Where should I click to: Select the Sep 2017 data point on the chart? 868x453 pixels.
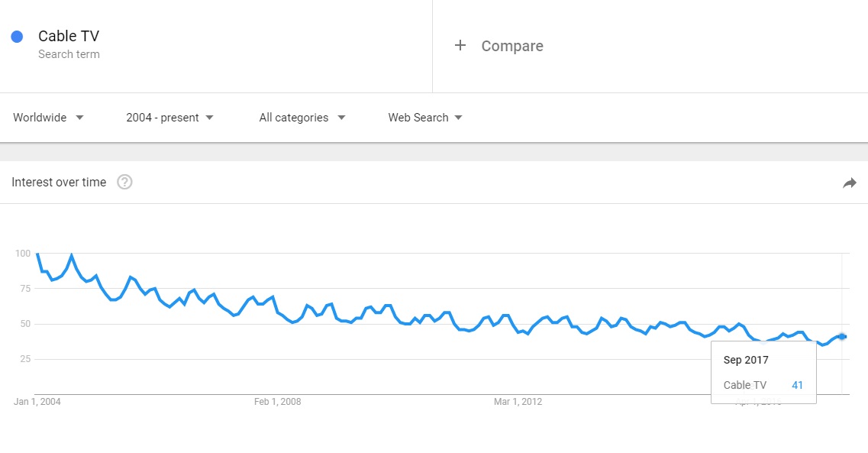click(x=842, y=336)
